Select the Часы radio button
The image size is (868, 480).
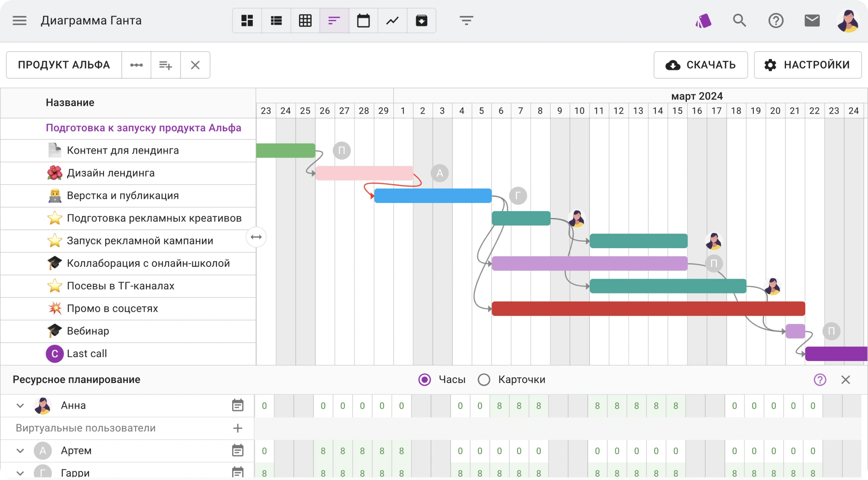tap(425, 379)
